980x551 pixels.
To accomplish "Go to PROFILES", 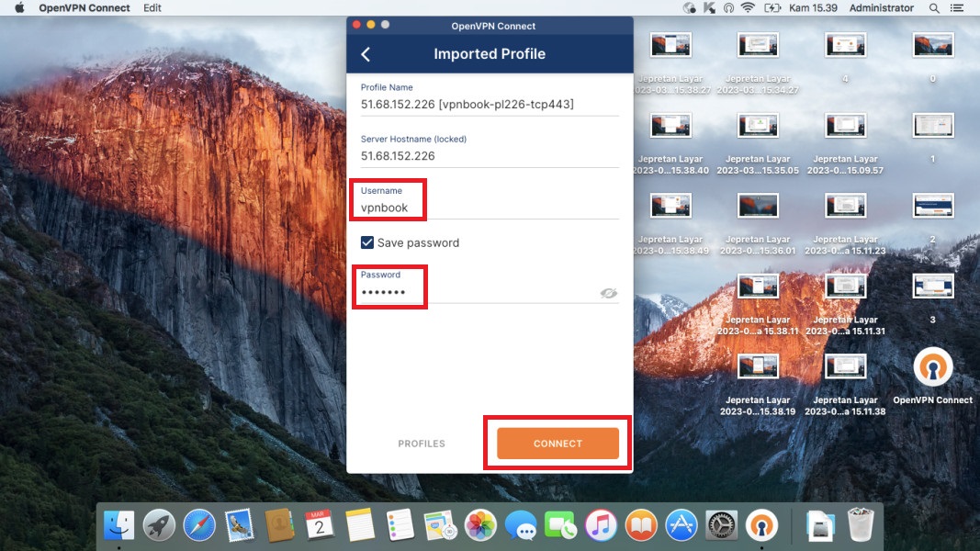I will point(421,444).
